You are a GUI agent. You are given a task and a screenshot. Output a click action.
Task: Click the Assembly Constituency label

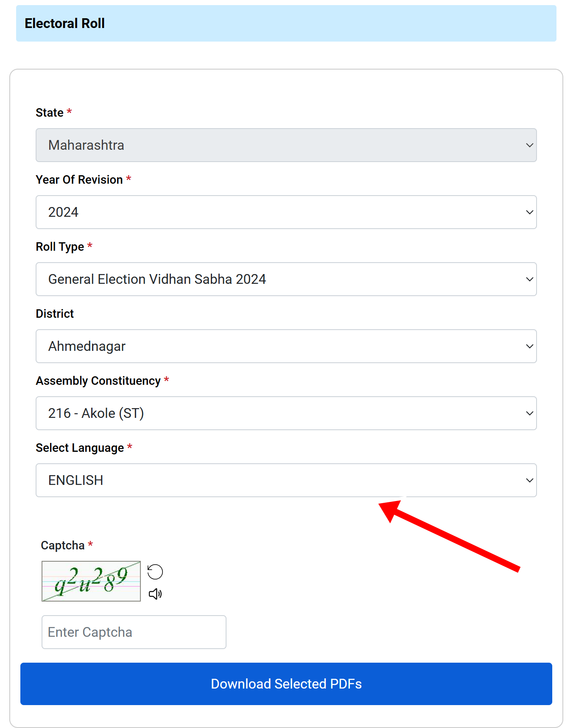coord(98,381)
